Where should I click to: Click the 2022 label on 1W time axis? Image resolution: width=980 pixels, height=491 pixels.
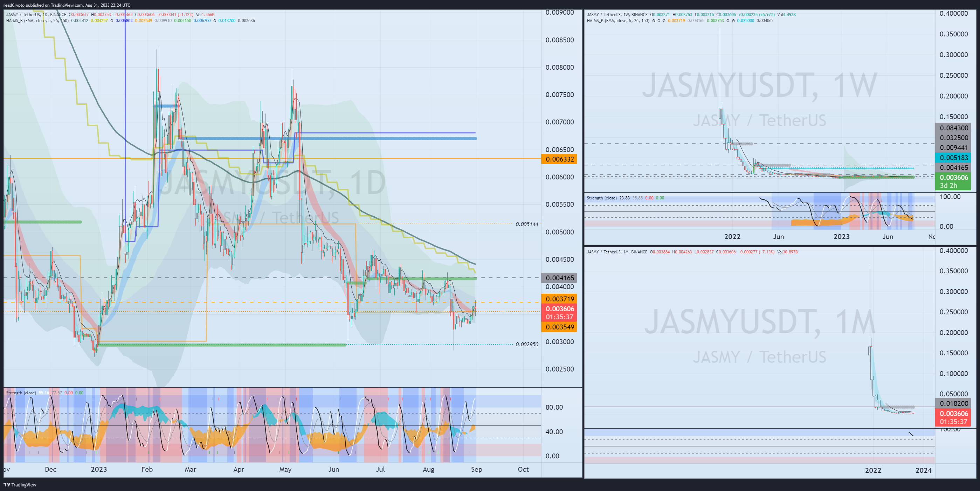732,236
